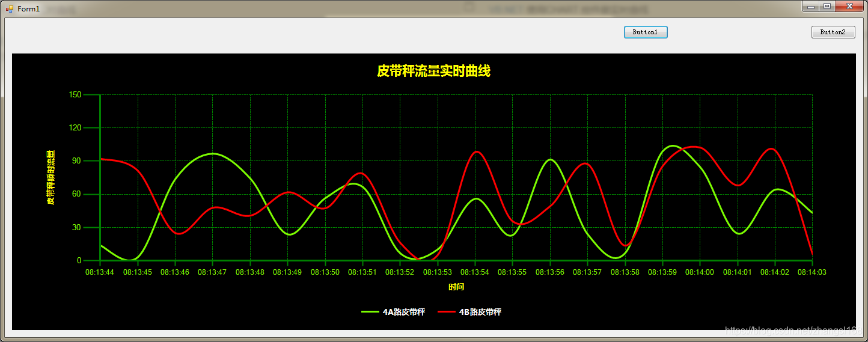Click the time label 08:13:56
The image size is (868, 342).
550,272
